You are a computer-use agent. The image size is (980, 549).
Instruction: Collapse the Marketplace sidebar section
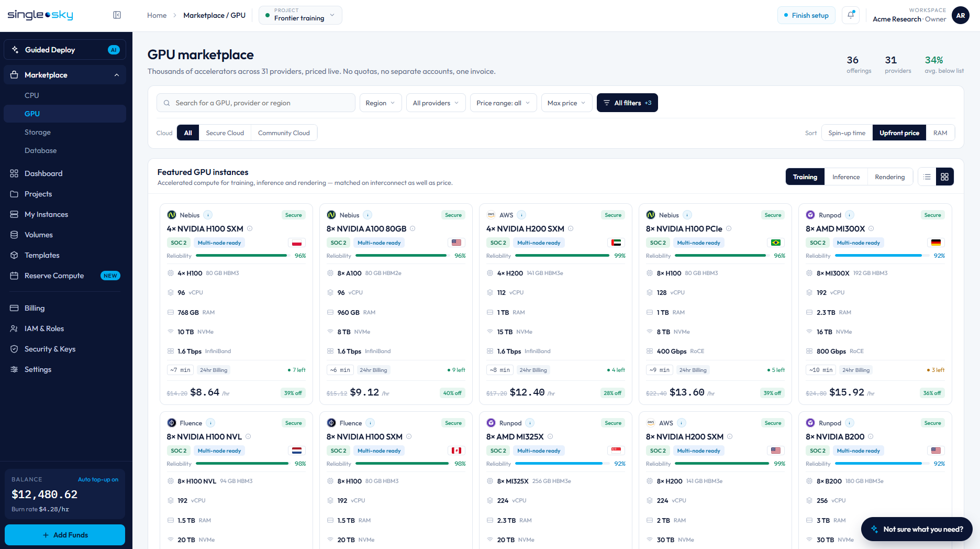click(x=117, y=75)
